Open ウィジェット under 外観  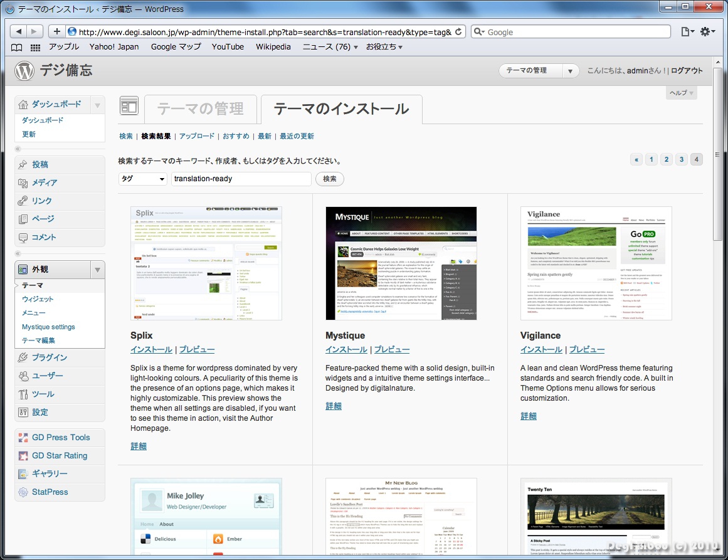[38, 299]
